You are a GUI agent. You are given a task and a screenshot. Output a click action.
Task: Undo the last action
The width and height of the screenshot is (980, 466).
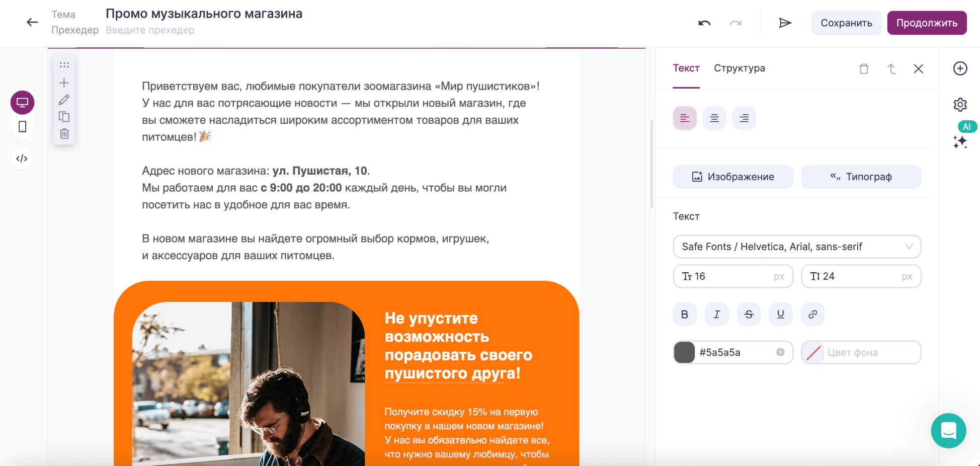click(x=704, y=23)
